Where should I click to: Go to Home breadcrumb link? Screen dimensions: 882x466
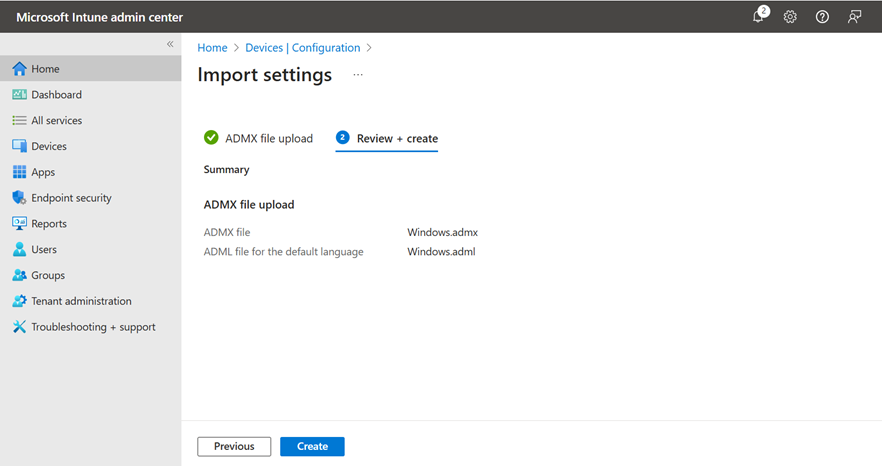click(212, 48)
